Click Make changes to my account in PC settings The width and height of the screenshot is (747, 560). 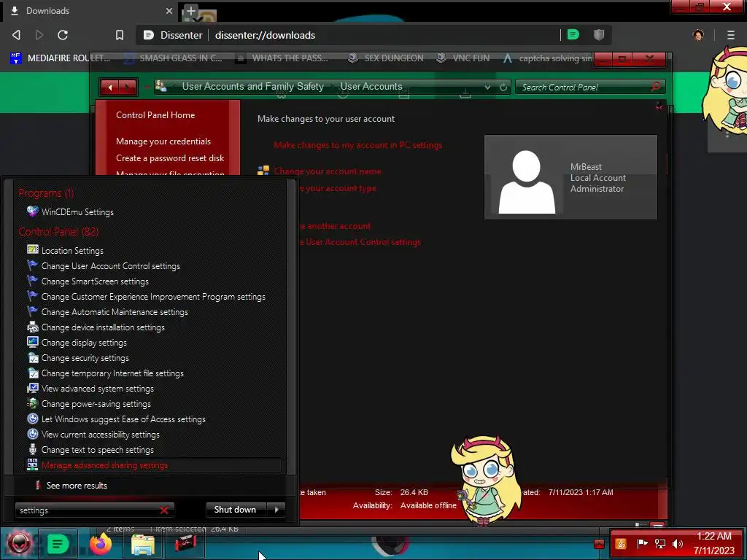(x=357, y=145)
